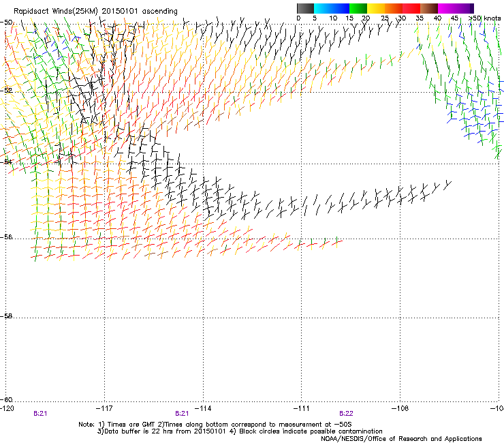Select the green 15-20 knots color bar segment
The image size is (504, 443).
point(358,8)
